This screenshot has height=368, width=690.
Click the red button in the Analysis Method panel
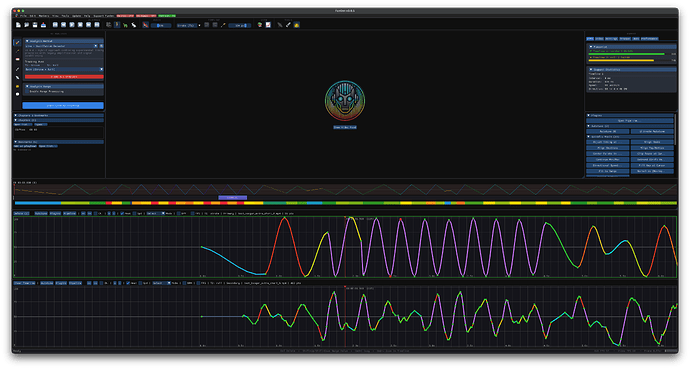point(64,77)
